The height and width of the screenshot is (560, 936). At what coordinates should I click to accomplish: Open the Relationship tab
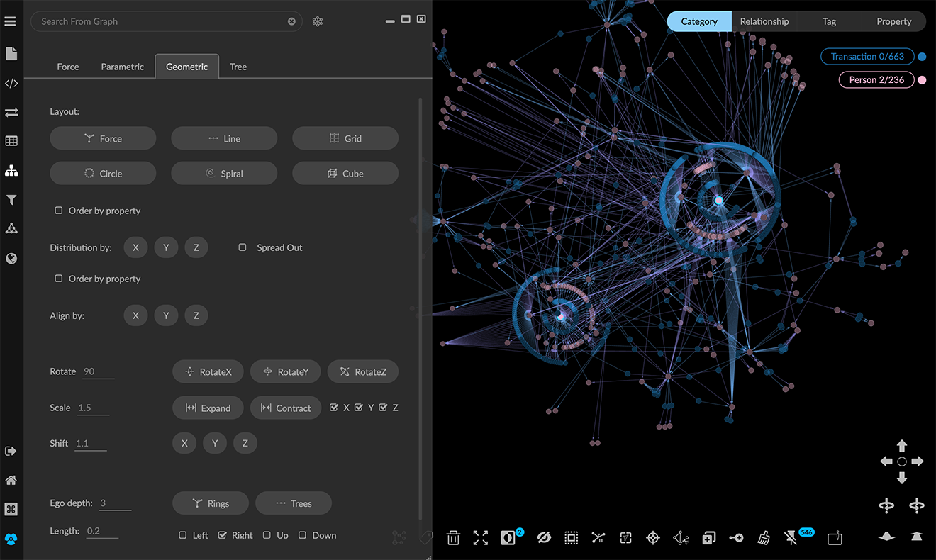[x=764, y=21]
